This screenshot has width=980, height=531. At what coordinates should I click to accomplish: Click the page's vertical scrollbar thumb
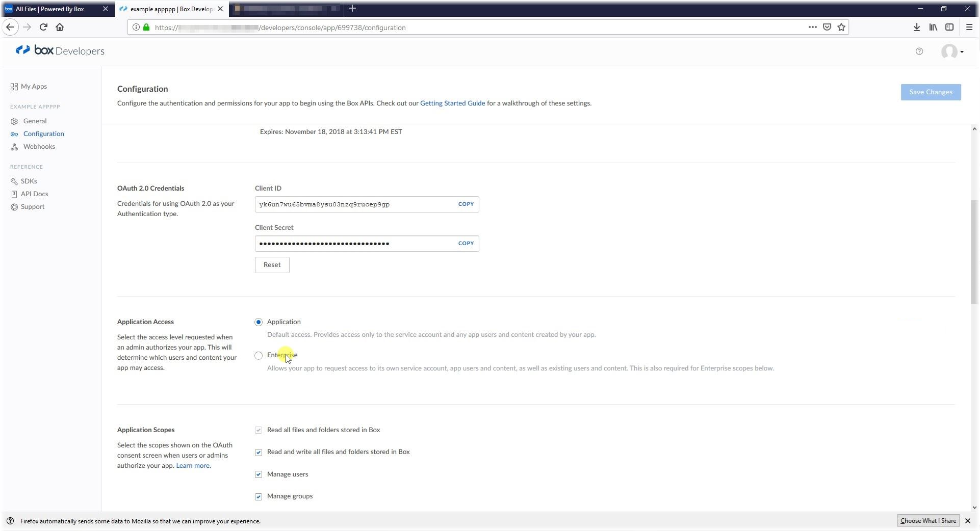pos(974,252)
